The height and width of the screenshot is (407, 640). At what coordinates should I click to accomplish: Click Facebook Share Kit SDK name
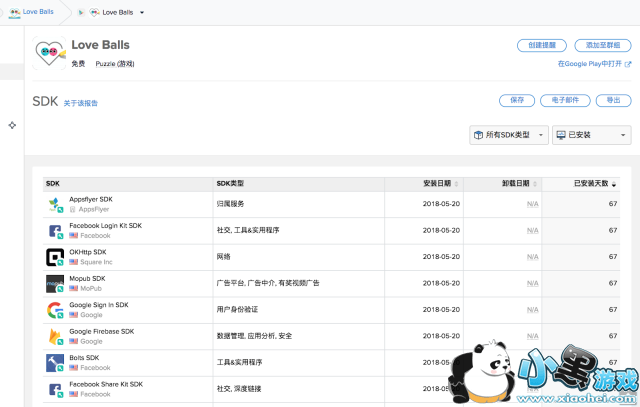click(x=106, y=385)
